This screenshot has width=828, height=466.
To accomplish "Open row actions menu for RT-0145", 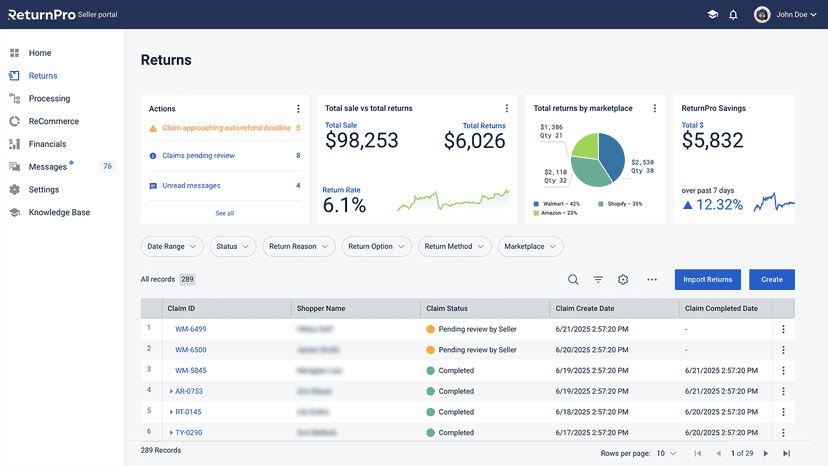I will (783, 412).
